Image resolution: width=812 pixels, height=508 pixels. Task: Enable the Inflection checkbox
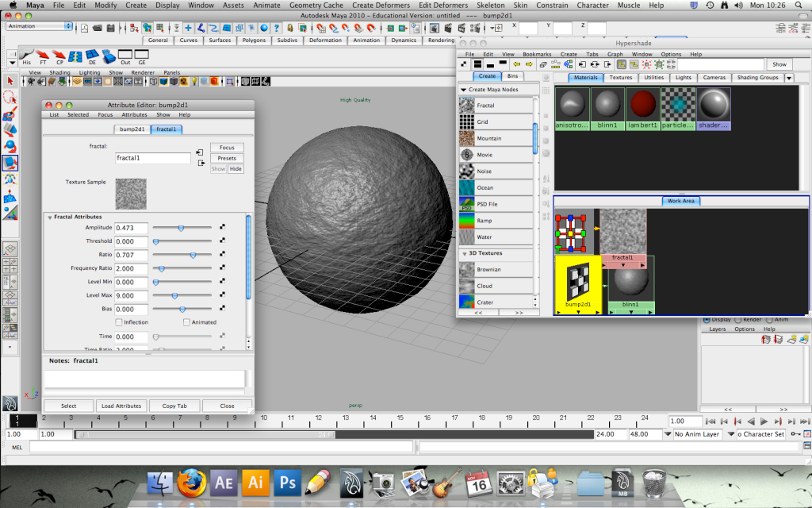pyautogui.click(x=119, y=322)
